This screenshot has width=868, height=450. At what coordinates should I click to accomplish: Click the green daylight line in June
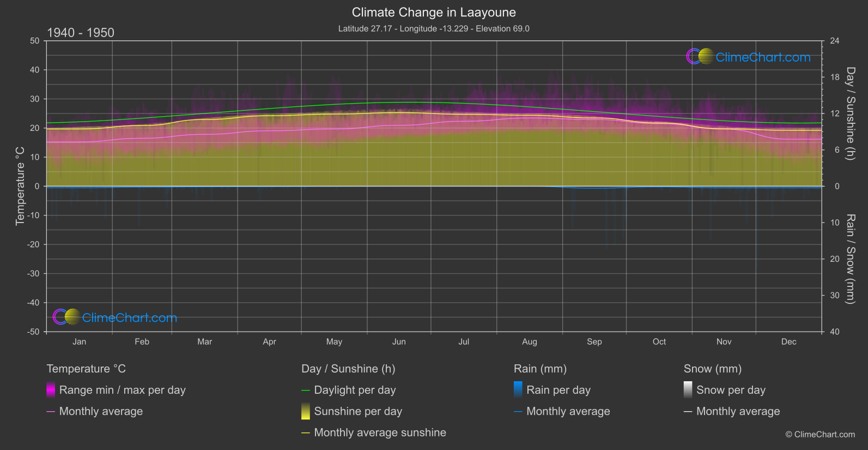click(x=399, y=102)
